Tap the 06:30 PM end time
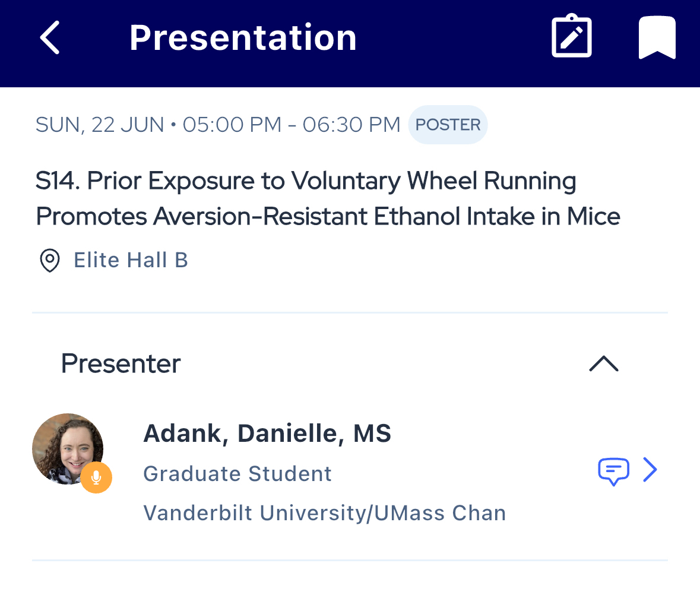Viewport: 700px width, 601px height. coord(351,125)
